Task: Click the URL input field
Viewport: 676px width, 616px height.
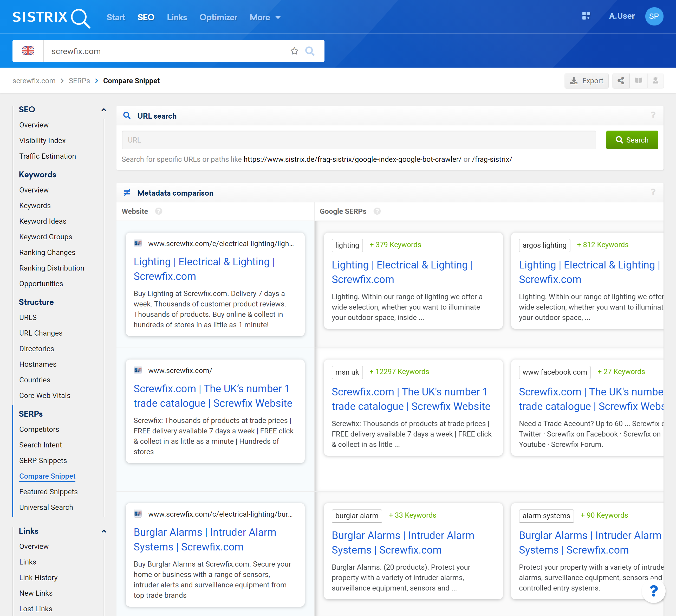Action: (359, 140)
